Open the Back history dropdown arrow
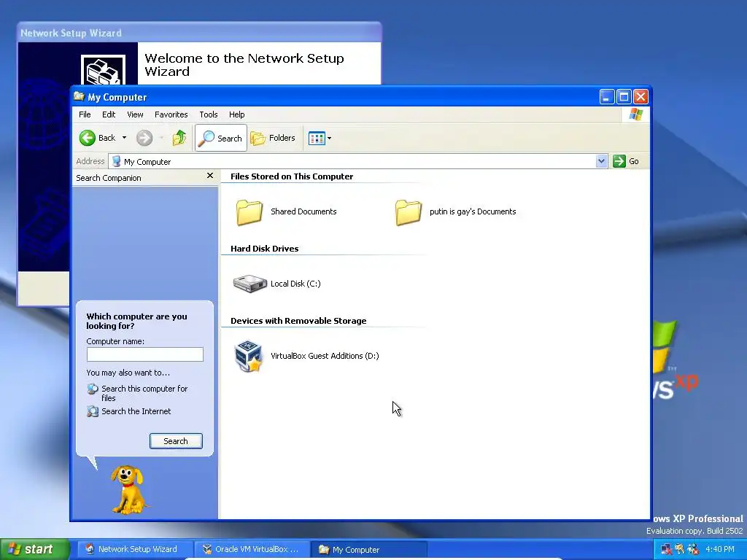The image size is (747, 560). click(x=124, y=138)
